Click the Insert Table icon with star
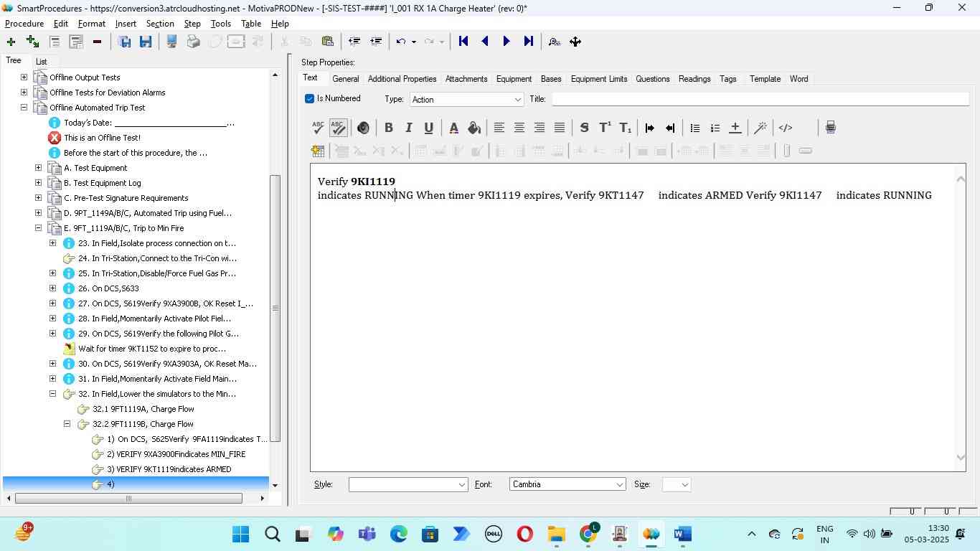 318,151
